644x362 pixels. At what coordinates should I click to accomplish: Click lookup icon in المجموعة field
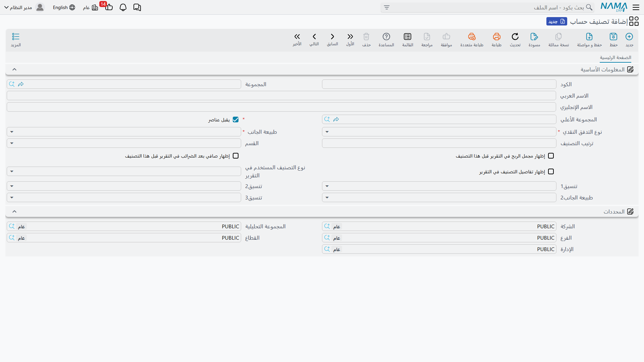12,84
